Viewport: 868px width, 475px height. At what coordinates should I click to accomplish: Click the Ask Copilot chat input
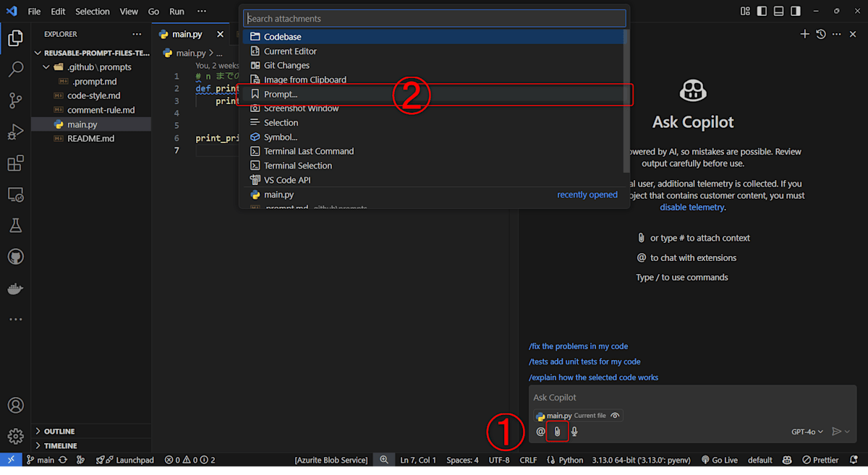click(693, 398)
